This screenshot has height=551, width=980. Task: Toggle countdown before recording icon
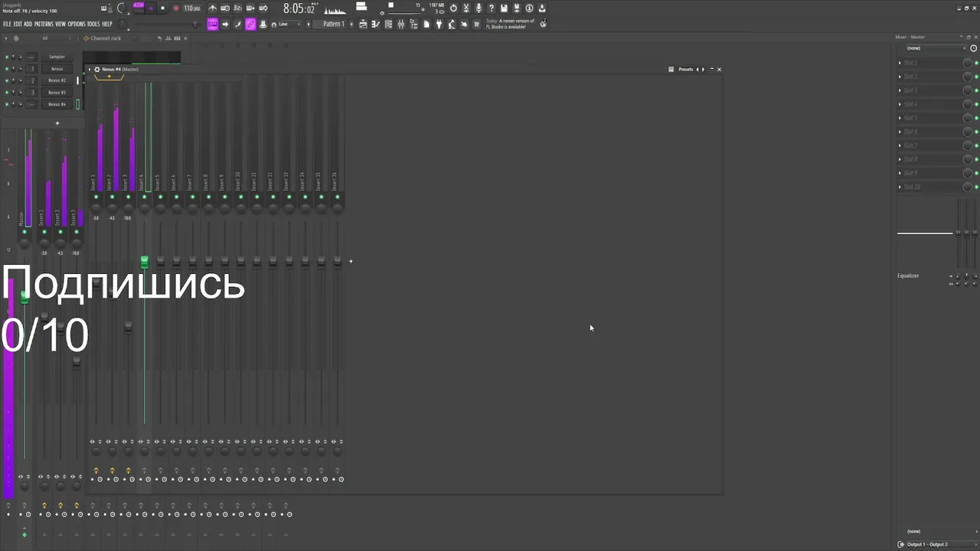tap(237, 8)
